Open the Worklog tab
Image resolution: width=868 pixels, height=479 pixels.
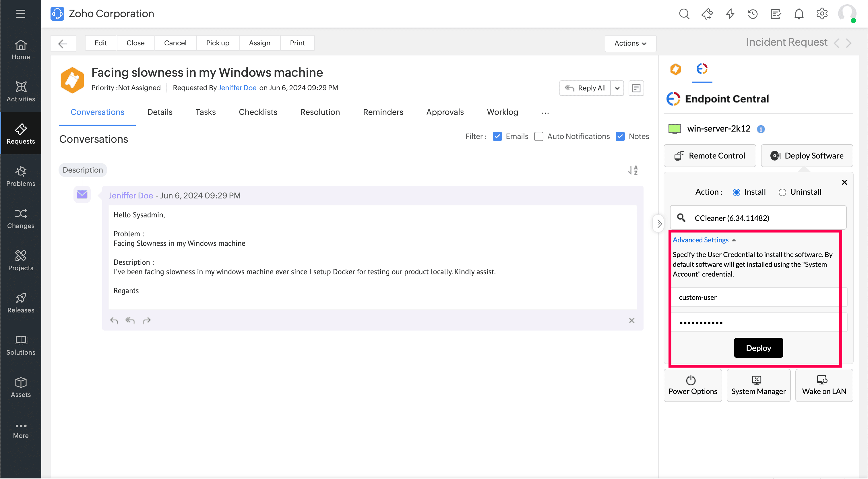(502, 112)
